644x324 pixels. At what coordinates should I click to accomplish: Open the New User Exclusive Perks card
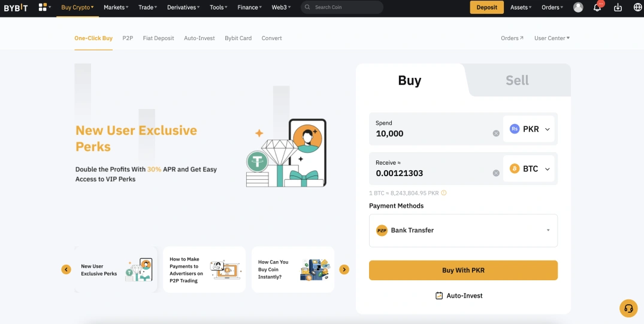click(x=116, y=270)
